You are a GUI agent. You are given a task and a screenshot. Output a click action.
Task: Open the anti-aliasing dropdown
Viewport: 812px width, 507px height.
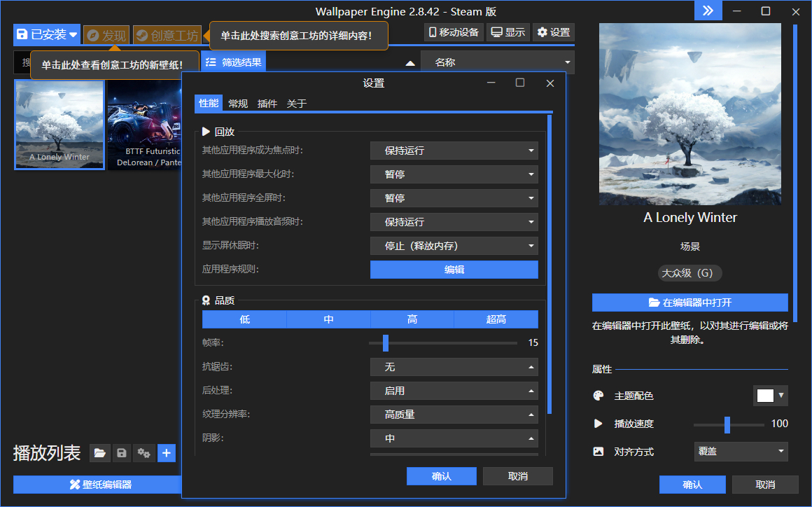click(454, 367)
